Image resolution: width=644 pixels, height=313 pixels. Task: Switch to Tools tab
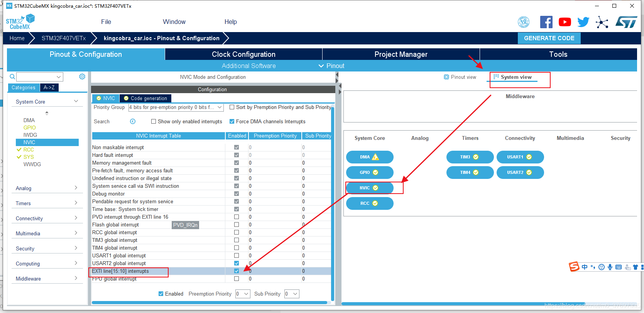click(x=558, y=54)
